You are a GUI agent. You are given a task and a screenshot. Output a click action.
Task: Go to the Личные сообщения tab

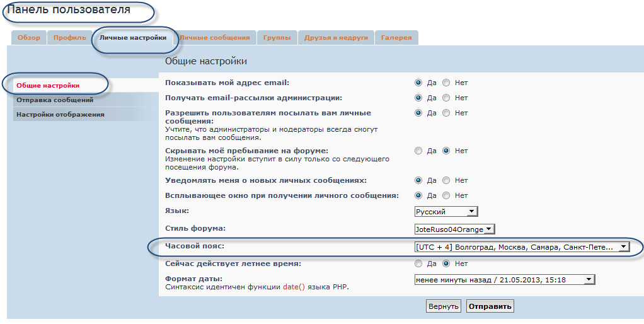[215, 38]
